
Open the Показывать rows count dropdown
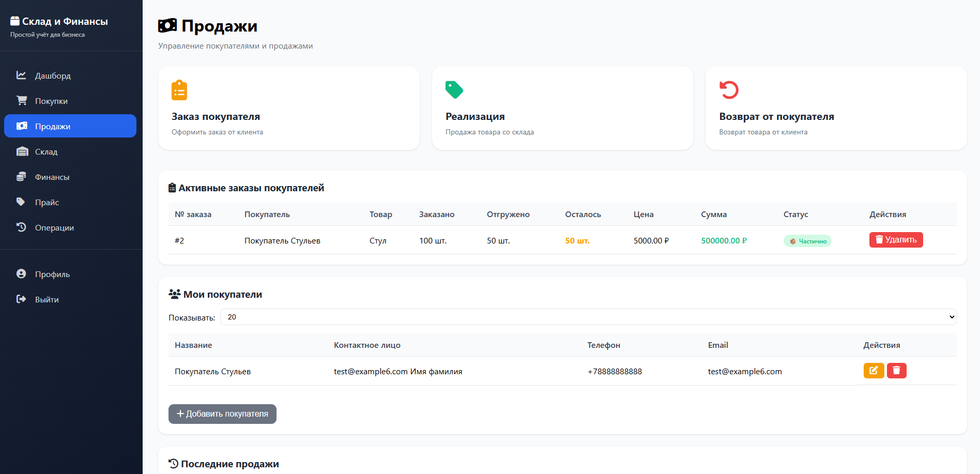pyautogui.click(x=588, y=317)
